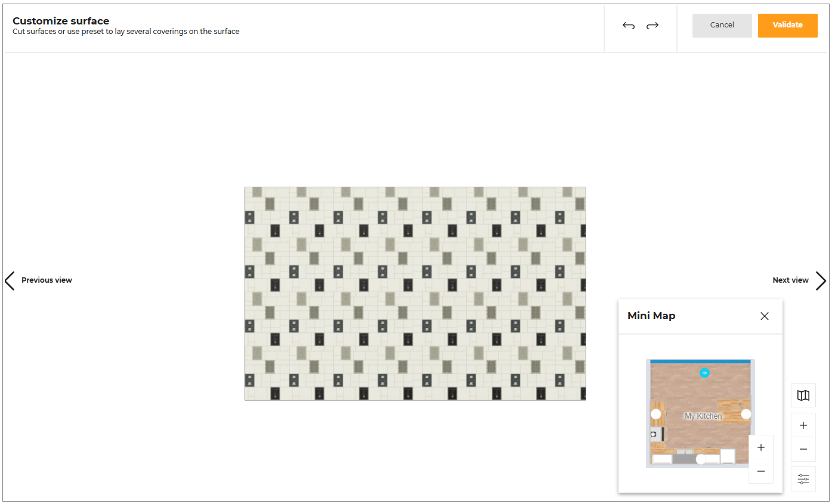835x504 pixels.
Task: Click the My Kitchen label in Mini Map
Action: (x=703, y=416)
